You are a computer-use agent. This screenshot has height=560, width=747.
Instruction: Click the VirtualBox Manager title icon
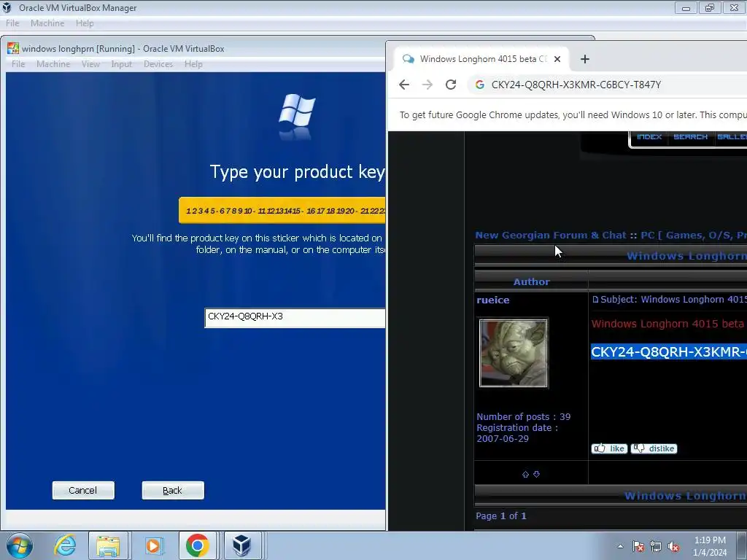(7, 7)
